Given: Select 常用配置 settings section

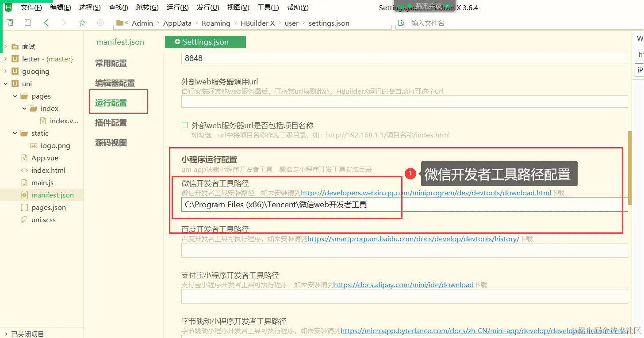Looking at the screenshot, I should tap(111, 63).
